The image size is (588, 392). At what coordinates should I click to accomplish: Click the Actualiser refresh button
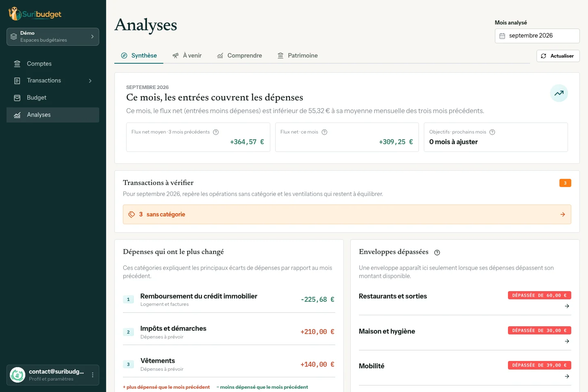pyautogui.click(x=558, y=56)
